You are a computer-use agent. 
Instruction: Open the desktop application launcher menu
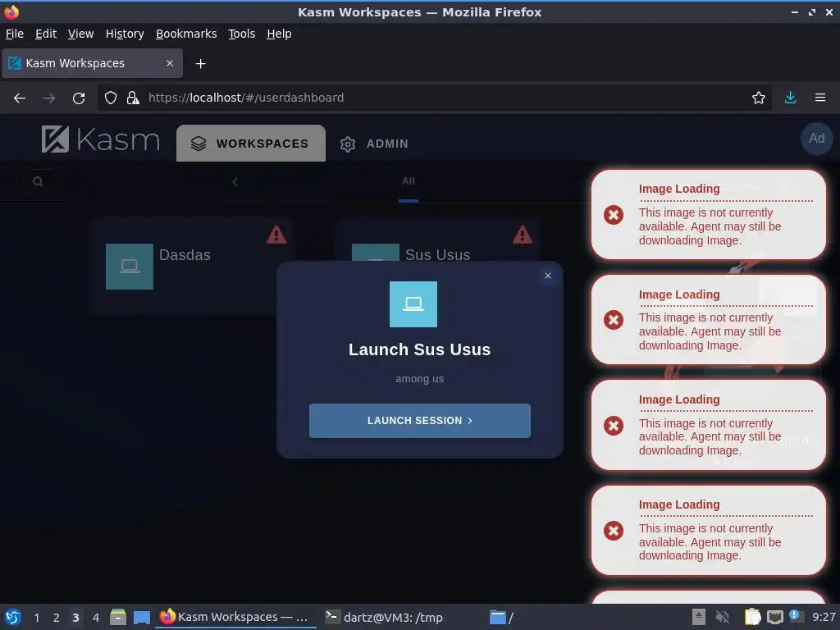pos(12,617)
